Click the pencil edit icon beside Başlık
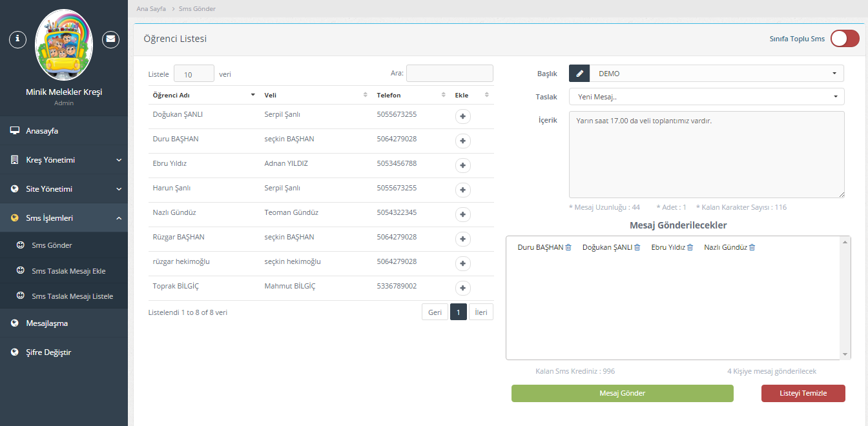The width and height of the screenshot is (868, 426). click(579, 74)
